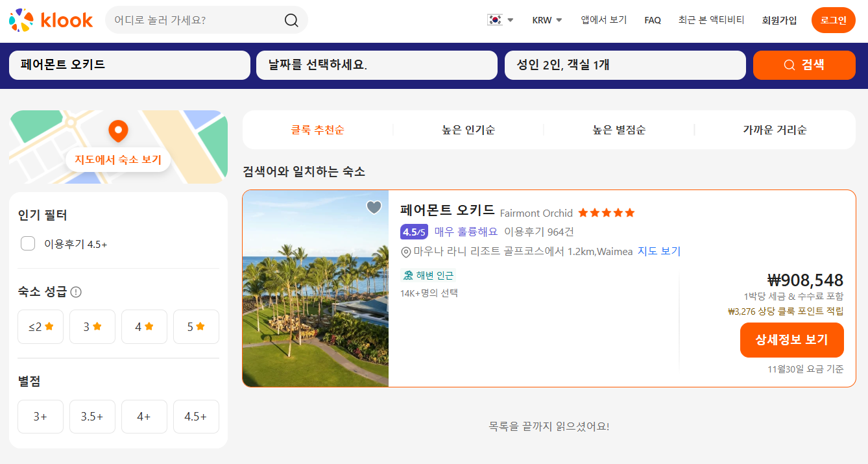Click the map pin on map thumbnail
Screen dimensions: 868x464
pyautogui.click(x=118, y=130)
